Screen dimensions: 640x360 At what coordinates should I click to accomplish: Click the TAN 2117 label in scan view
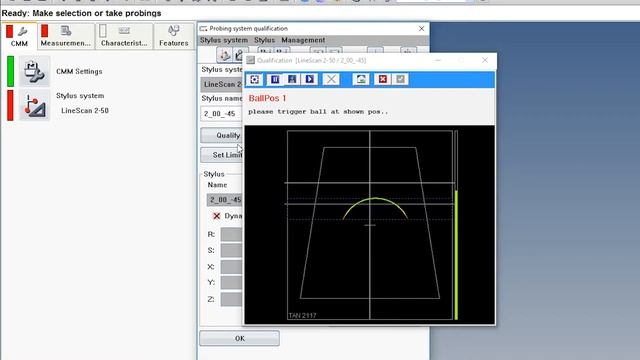click(302, 316)
